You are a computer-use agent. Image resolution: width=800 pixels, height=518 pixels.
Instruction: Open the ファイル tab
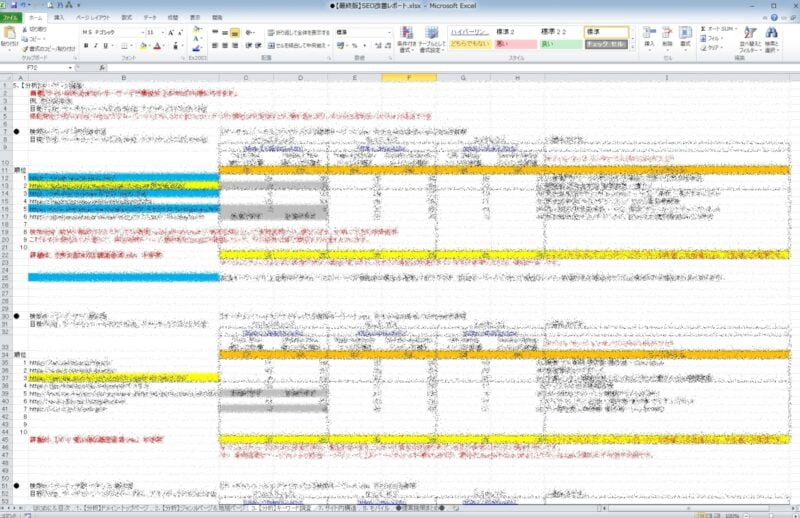click(x=10, y=17)
